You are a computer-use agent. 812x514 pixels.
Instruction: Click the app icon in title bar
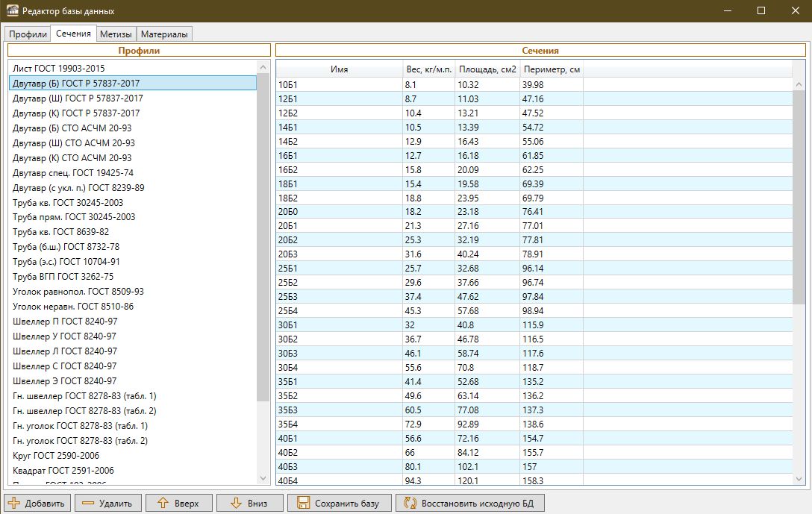point(12,11)
